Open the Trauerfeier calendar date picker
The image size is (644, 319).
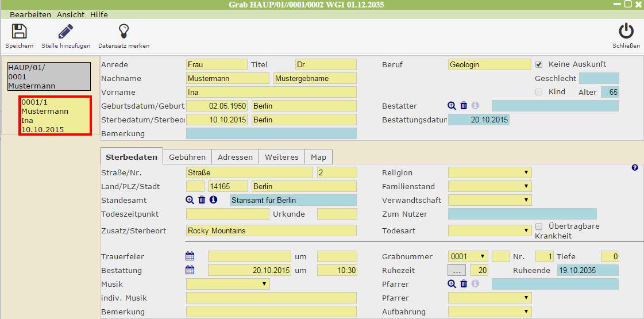pos(190,256)
